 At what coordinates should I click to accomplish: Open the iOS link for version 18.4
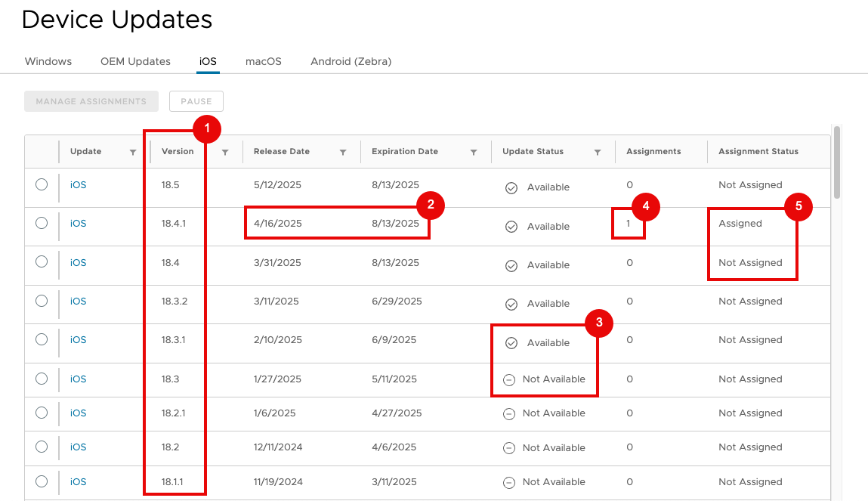79,263
